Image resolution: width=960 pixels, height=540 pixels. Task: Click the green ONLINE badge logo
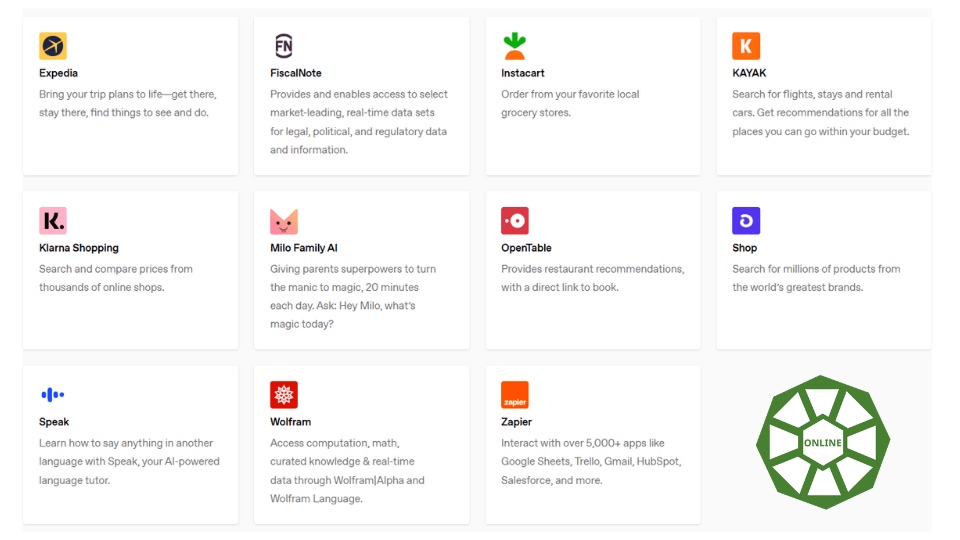pyautogui.click(x=823, y=442)
